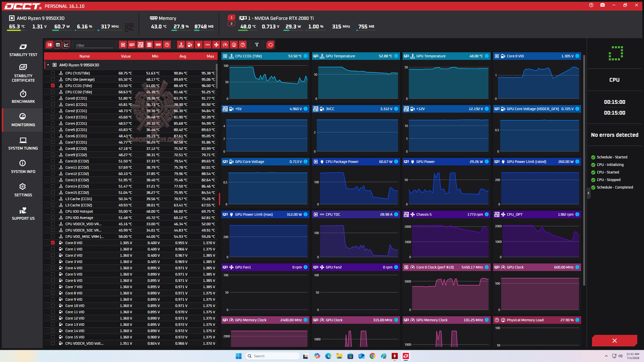The width and height of the screenshot is (644, 362).
Task: Open the Stability Test section
Action: tap(23, 50)
